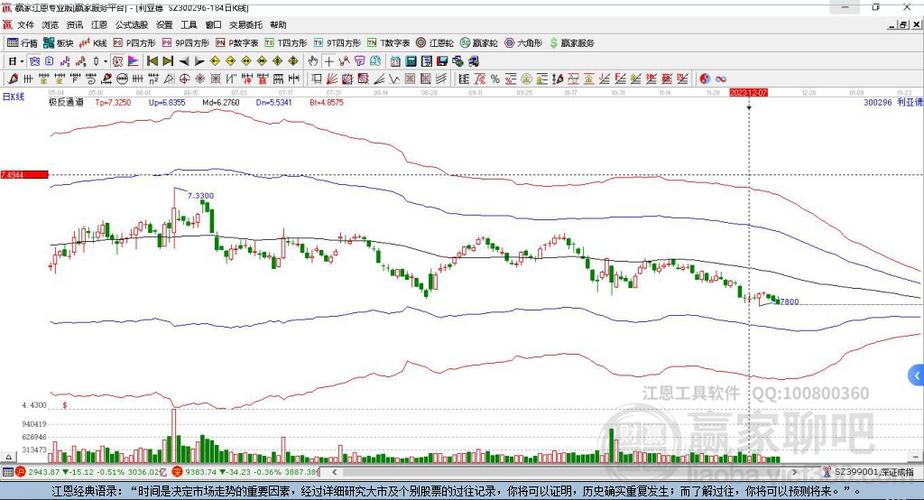The height and width of the screenshot is (500, 924).
Task: Toggle the crosshair cursor tool
Action: pos(329,61)
